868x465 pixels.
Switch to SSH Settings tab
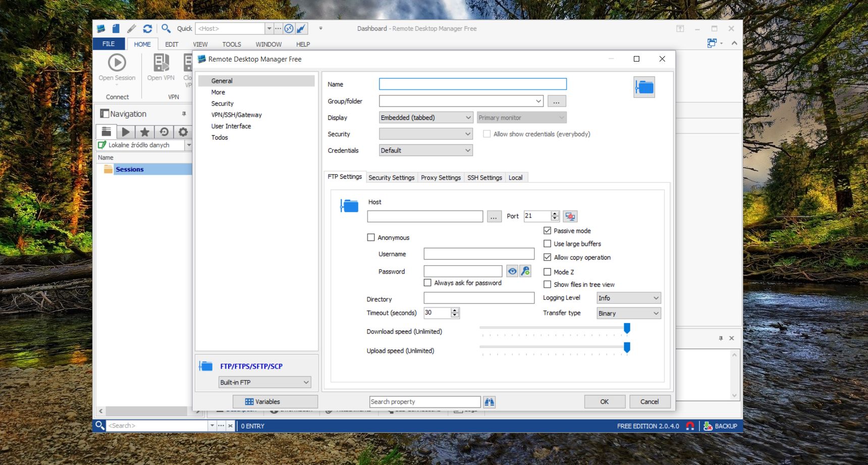pos(484,178)
